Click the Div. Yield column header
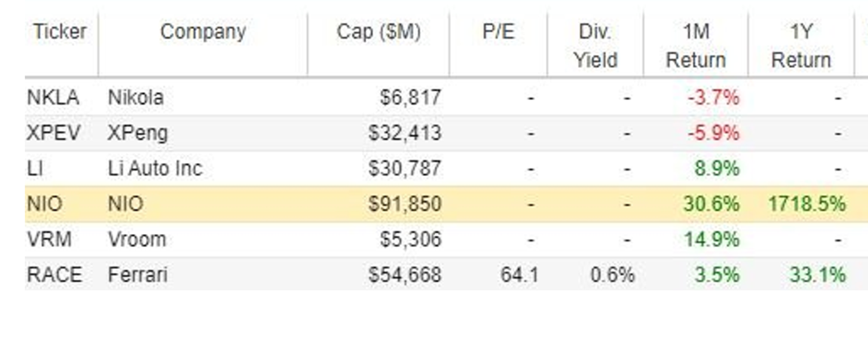The width and height of the screenshot is (868, 345). [x=595, y=46]
